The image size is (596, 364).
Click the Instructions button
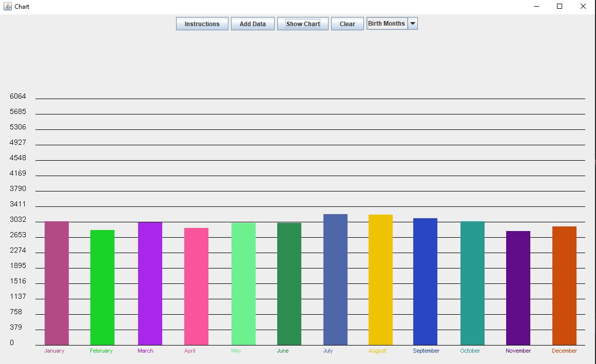pyautogui.click(x=202, y=24)
